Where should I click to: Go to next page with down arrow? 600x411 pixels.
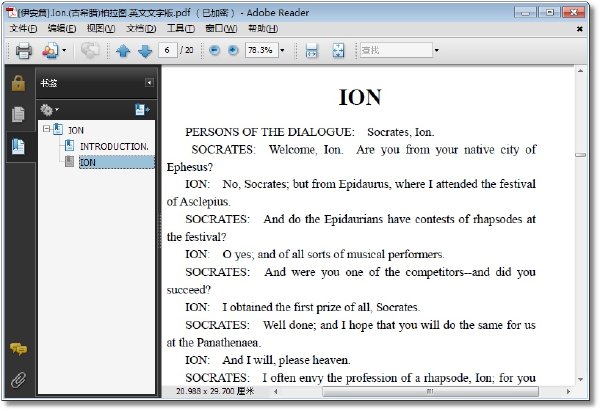click(x=145, y=51)
